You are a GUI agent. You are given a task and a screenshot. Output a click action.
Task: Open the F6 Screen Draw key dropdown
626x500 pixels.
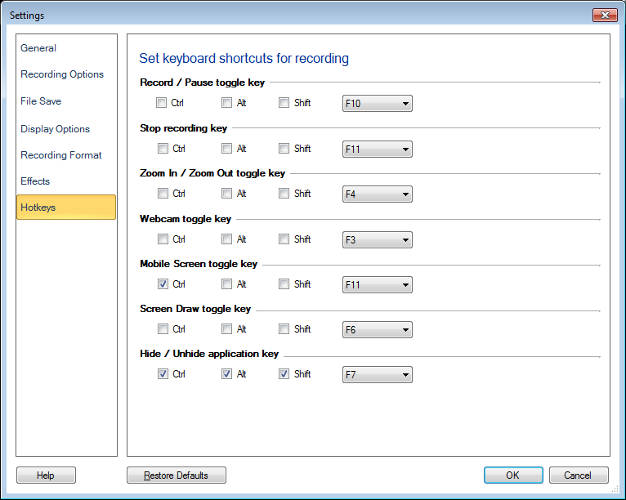coord(377,329)
